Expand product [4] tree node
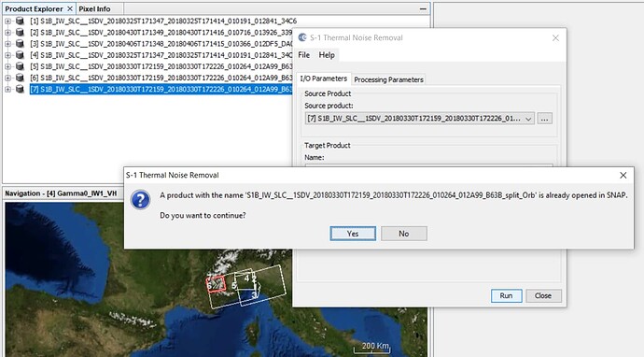 7,55
